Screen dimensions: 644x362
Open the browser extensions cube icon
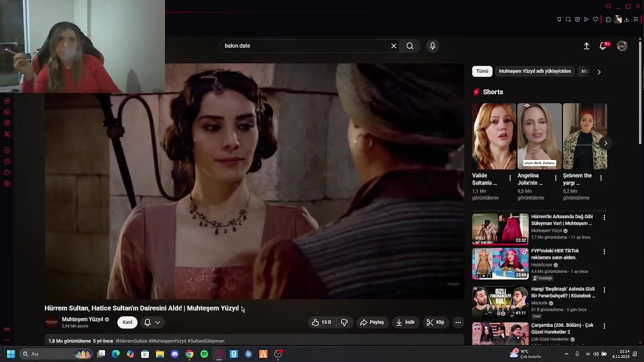coord(608,20)
